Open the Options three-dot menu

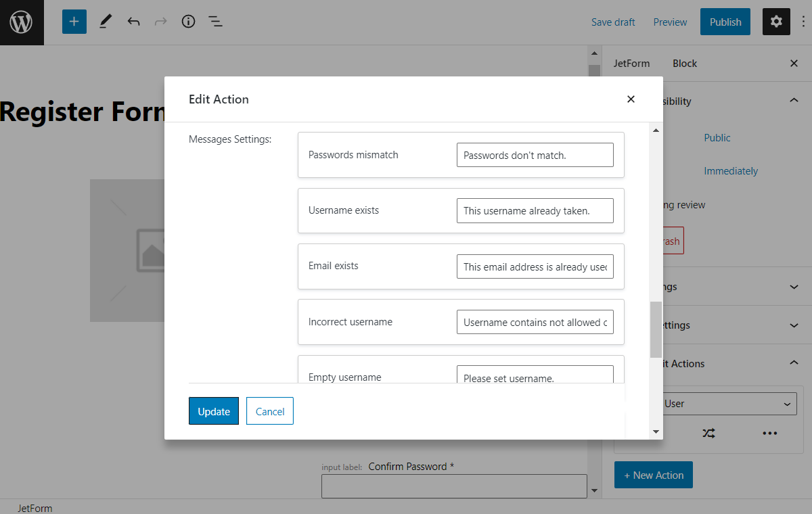point(804,22)
